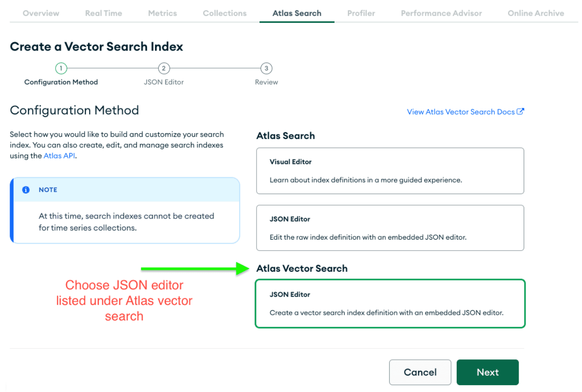Open the Atlas API link
This screenshot has width=582, height=392.
pyautogui.click(x=59, y=156)
